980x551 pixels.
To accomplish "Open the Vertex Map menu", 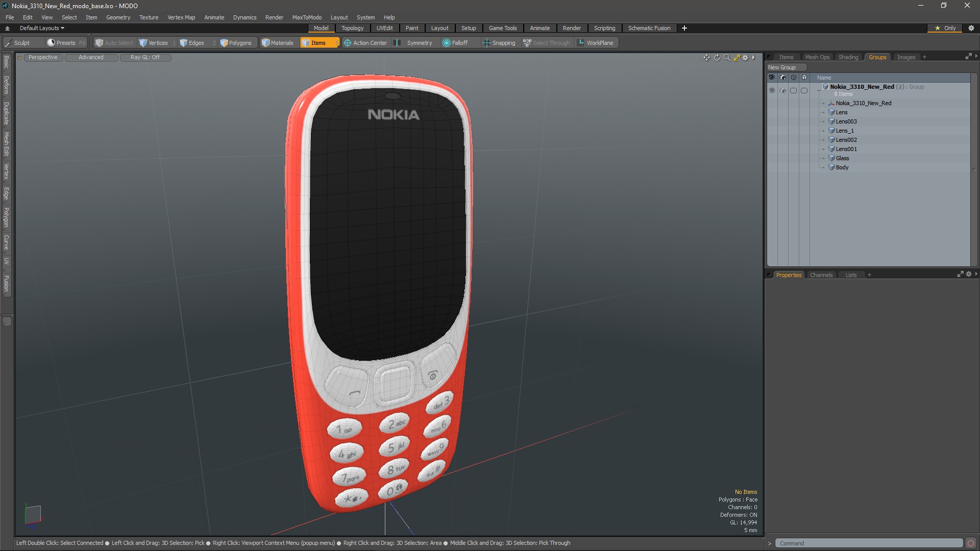I will click(x=181, y=17).
